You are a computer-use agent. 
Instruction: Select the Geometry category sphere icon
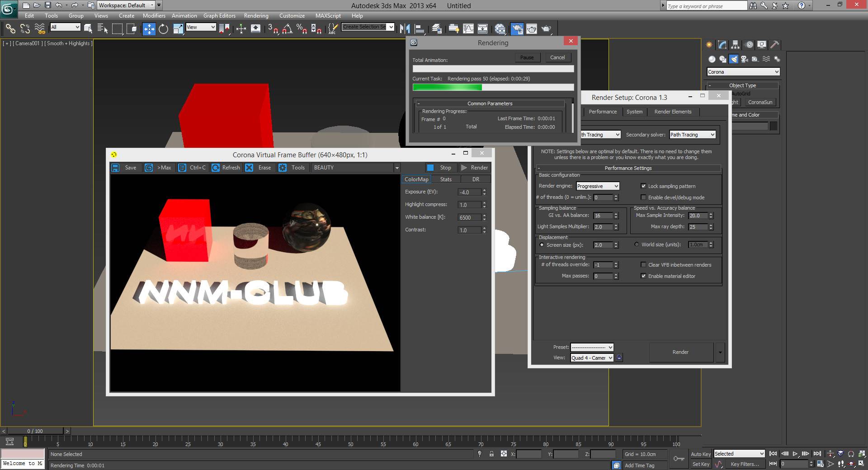[x=712, y=59]
